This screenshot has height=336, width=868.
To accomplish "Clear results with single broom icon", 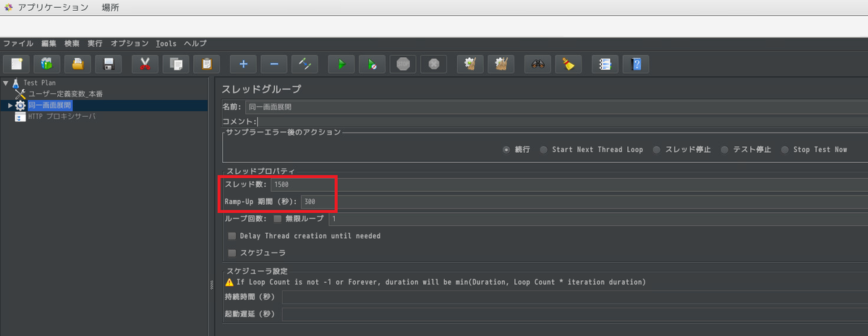I will point(471,64).
